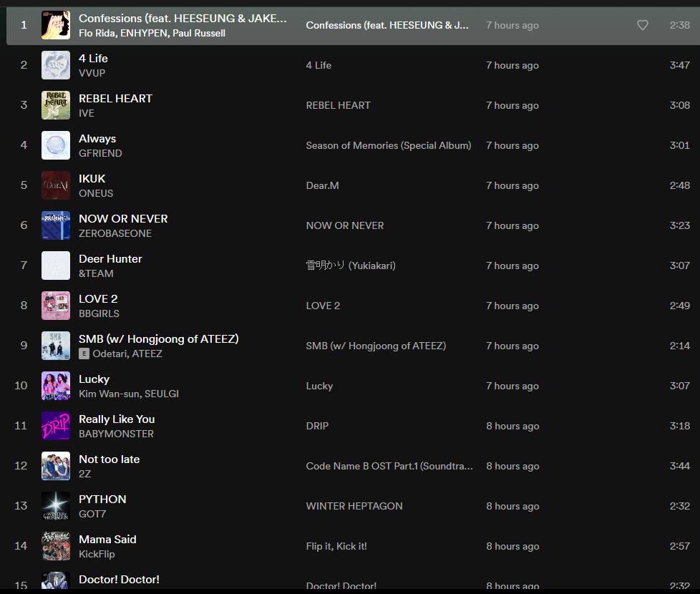Screen dimensions: 700x594
Task: Open artist GFRIEND
Action: (x=100, y=154)
